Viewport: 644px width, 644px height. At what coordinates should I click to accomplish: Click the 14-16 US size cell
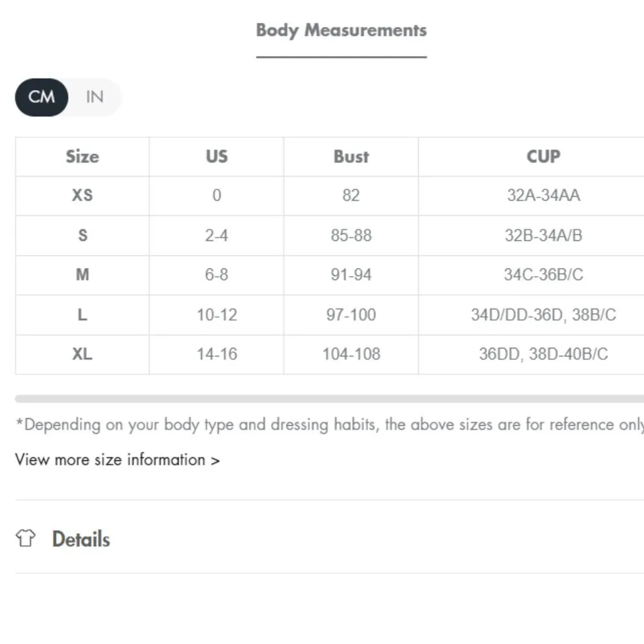tap(216, 354)
